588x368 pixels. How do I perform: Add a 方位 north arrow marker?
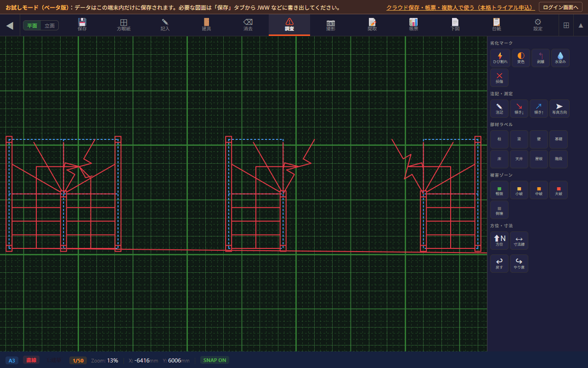click(499, 241)
